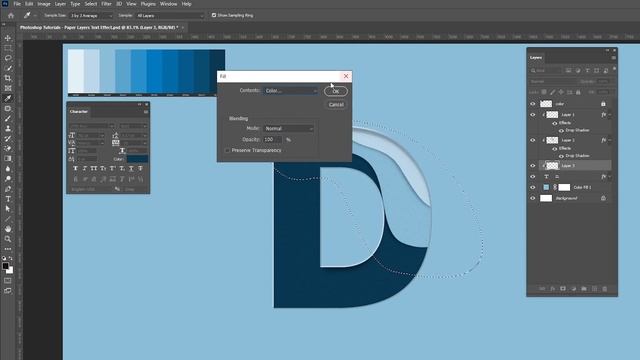Hide the Background layer
Image resolution: width=640 pixels, height=360 pixels.
click(x=533, y=198)
